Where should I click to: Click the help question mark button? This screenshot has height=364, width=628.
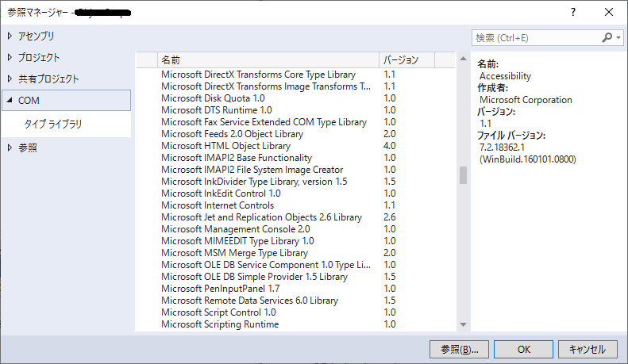(573, 13)
